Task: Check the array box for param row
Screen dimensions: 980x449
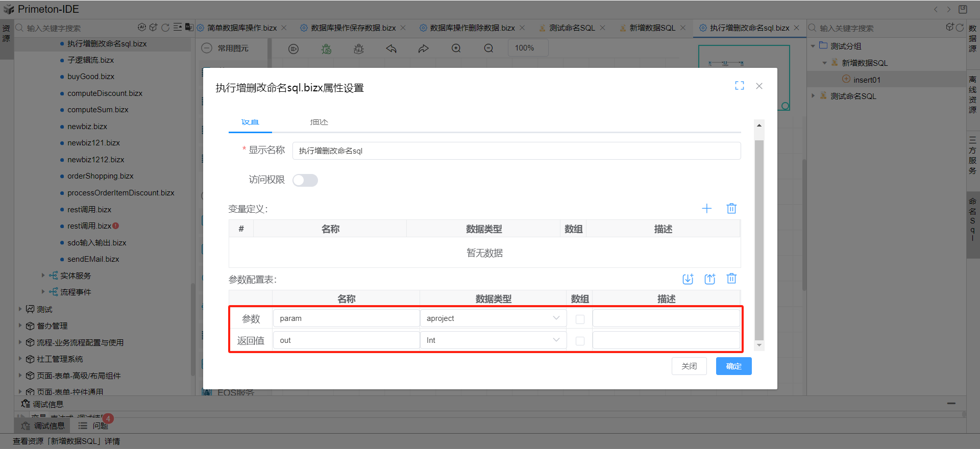Action: pos(580,319)
